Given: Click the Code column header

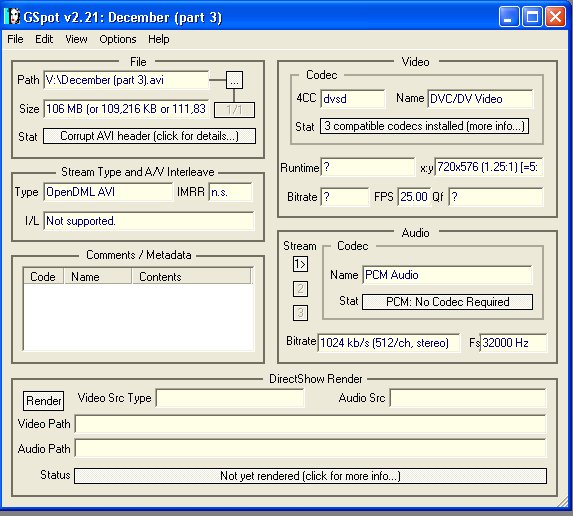Looking at the screenshot, I should click(x=43, y=277).
